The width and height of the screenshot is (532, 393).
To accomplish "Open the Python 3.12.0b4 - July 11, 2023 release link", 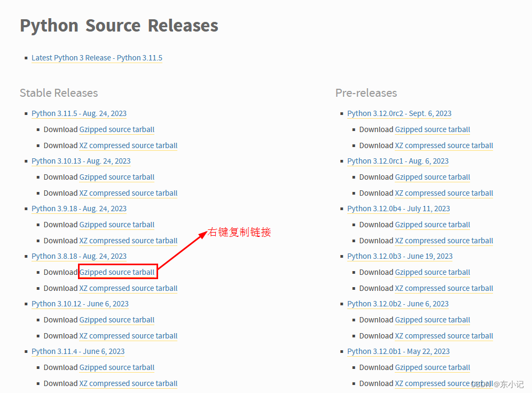I will [398, 209].
